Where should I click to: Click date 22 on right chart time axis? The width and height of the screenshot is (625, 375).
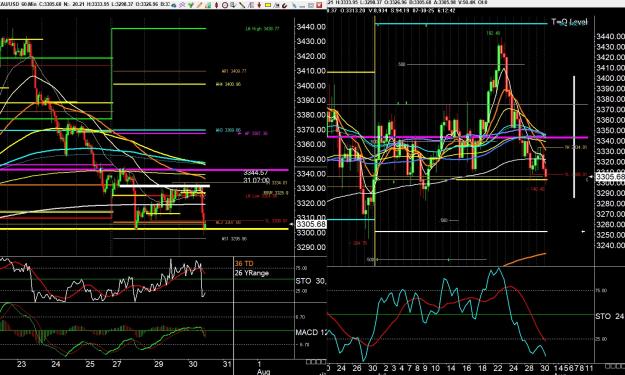498,368
